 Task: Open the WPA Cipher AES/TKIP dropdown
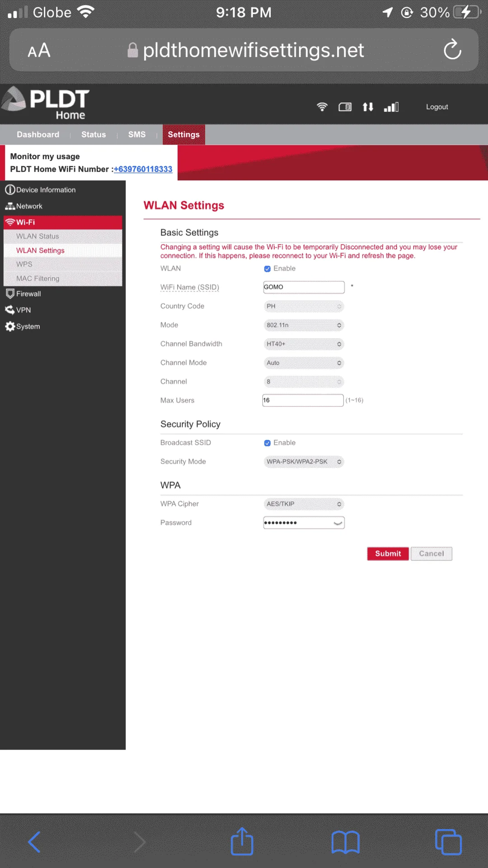304,504
